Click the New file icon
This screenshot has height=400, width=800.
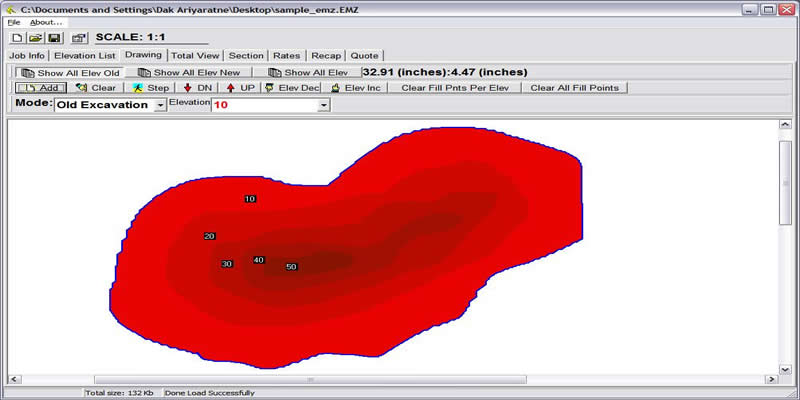click(18, 37)
